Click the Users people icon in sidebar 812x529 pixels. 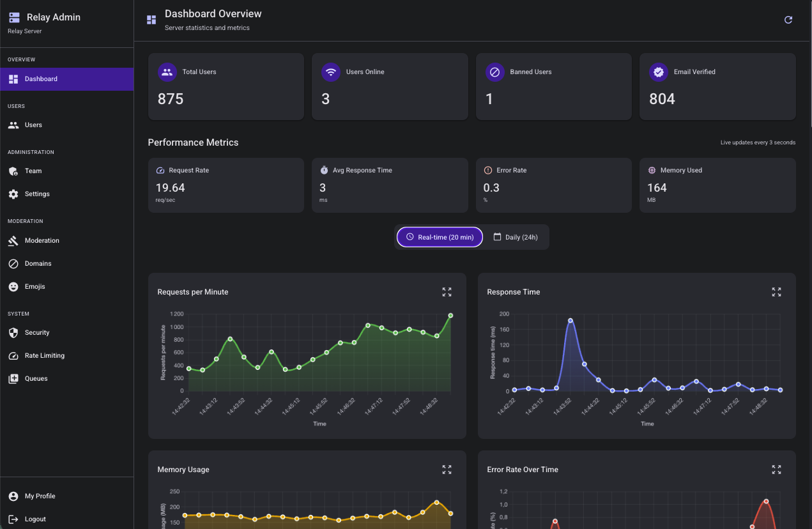pos(13,125)
